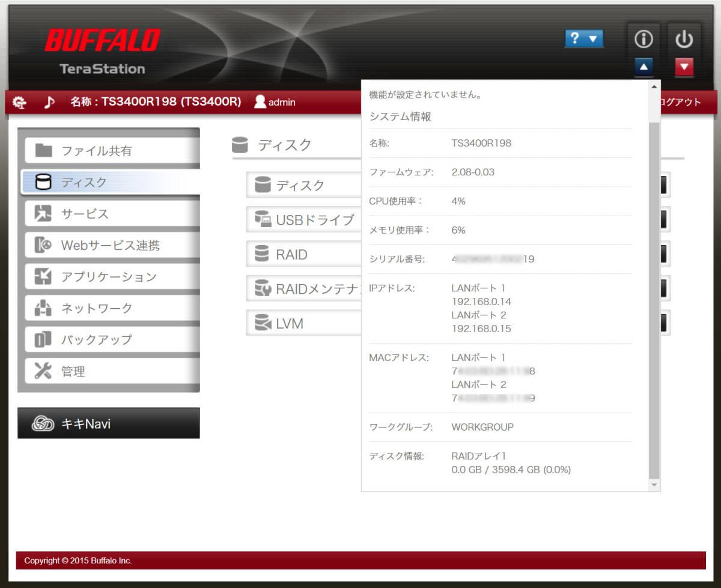This screenshot has width=721, height=588.
Task: Click the CPU usage value 4%
Action: point(458,201)
